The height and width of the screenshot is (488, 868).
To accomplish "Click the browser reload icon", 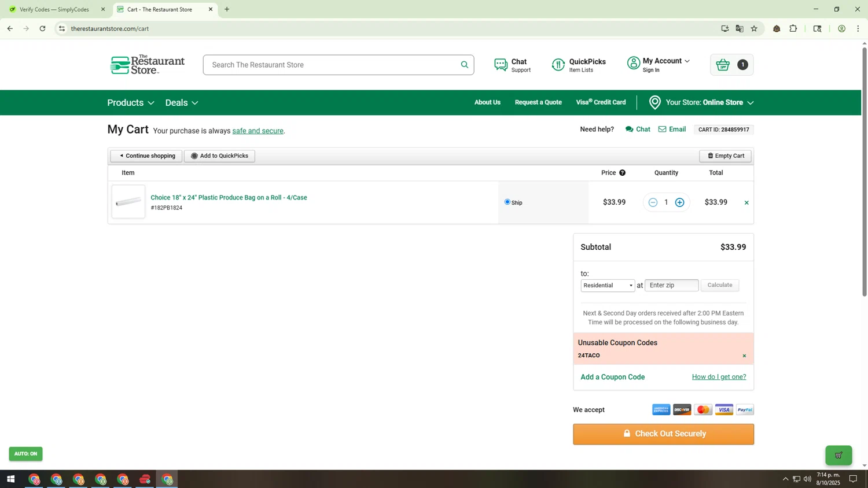I will (42, 28).
